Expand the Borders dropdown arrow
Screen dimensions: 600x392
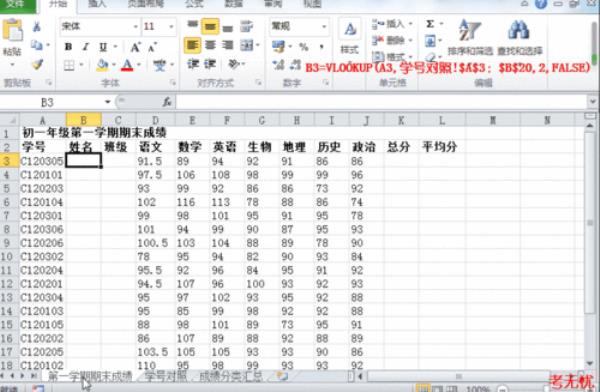pyautogui.click(x=81, y=65)
